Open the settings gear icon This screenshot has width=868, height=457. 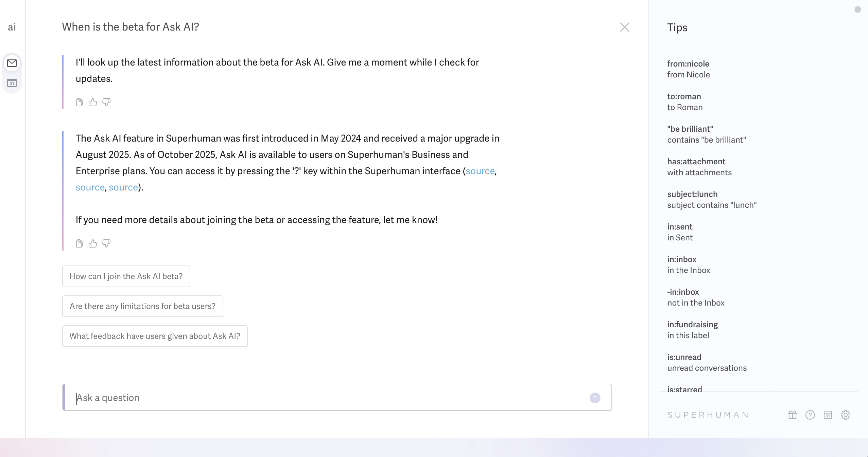845,415
